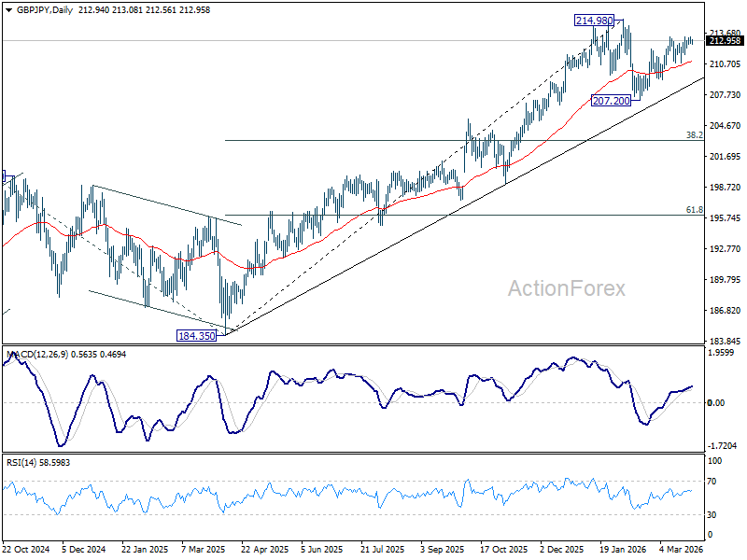Click the 183.845 price axis level
The height and width of the screenshot is (560, 747).
click(x=726, y=341)
